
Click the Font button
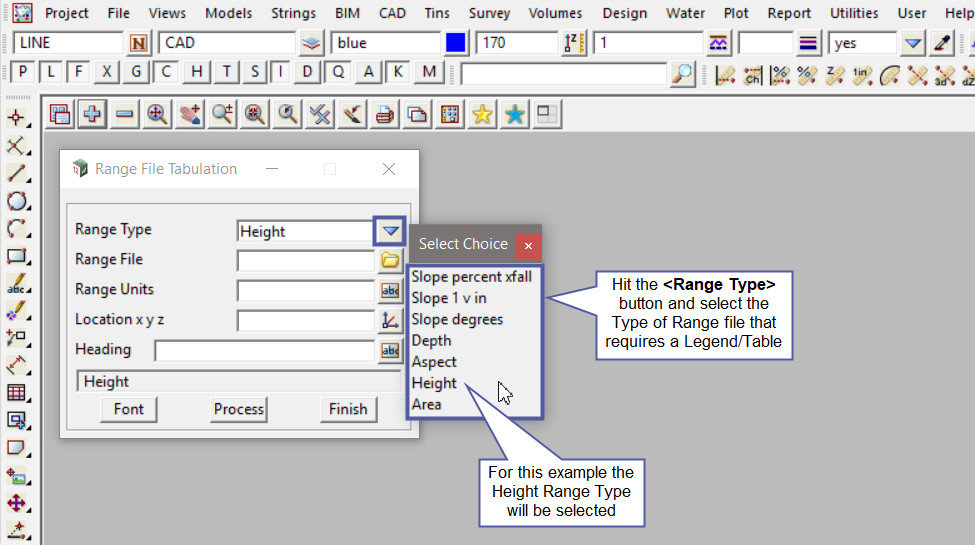pyautogui.click(x=129, y=409)
